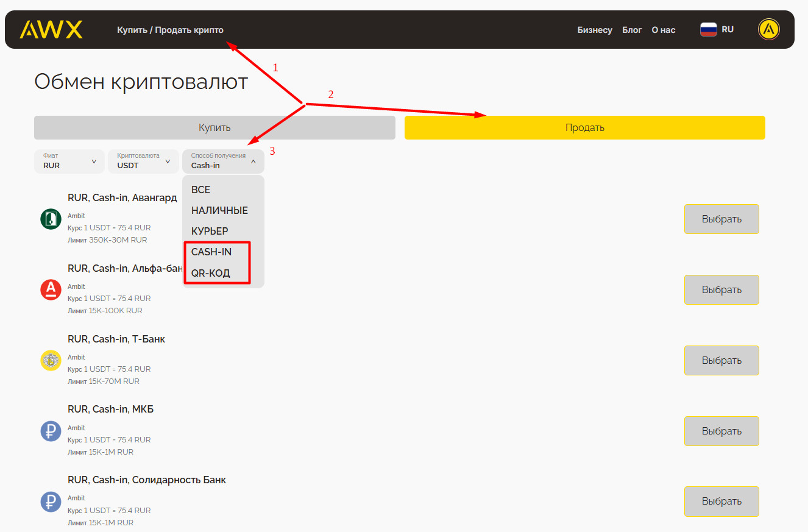Screen dimensions: 808x532
Task: Click the МКБ ruble icon
Action: (51, 431)
